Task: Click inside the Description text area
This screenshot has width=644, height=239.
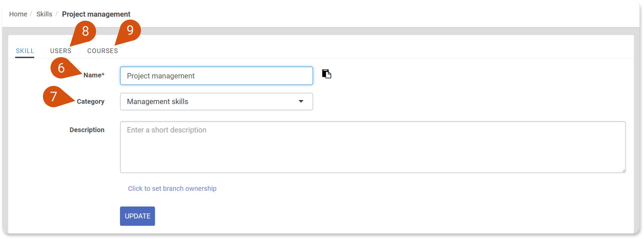Action: (373, 147)
